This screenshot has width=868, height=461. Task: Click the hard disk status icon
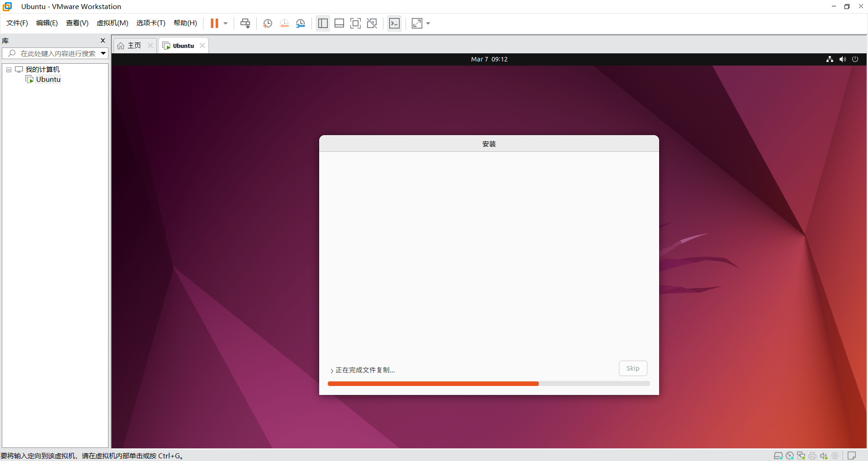coord(778,456)
